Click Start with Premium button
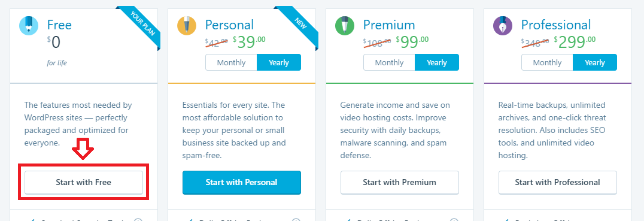 tap(400, 183)
